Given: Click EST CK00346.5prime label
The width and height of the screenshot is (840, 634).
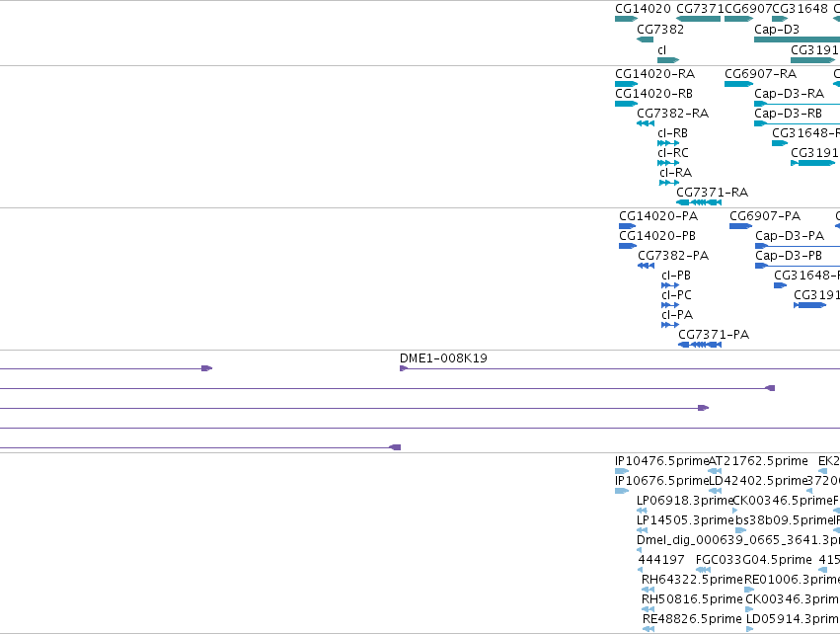Looking at the screenshot, I should pyautogui.click(x=782, y=501).
